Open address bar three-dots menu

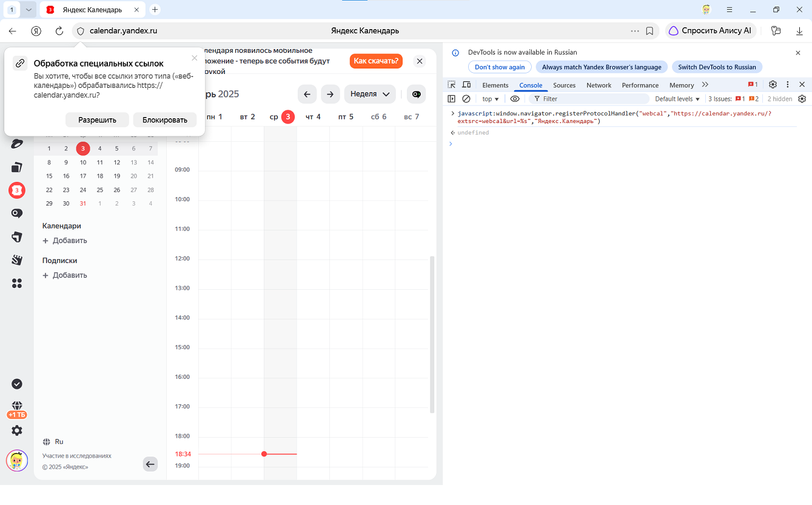pos(635,31)
